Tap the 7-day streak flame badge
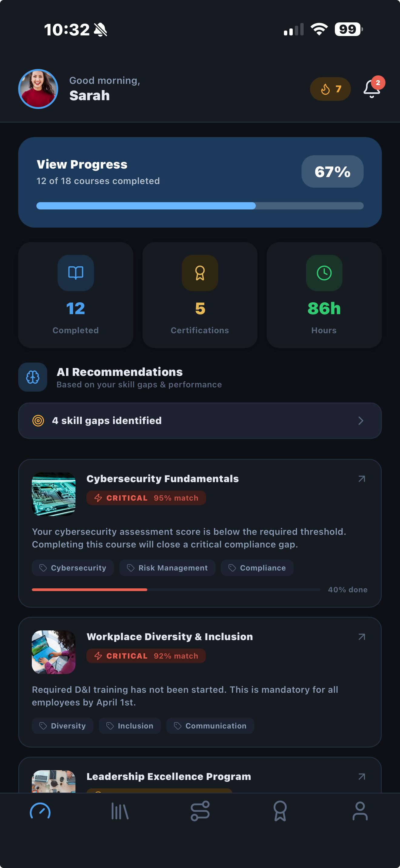This screenshot has width=400, height=868. (x=330, y=89)
